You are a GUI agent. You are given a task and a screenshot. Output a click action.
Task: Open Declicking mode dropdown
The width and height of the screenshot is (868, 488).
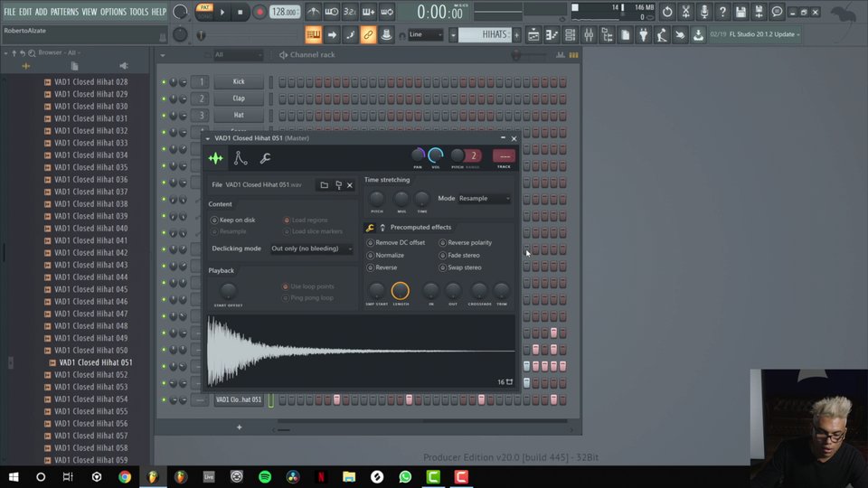[x=311, y=249]
